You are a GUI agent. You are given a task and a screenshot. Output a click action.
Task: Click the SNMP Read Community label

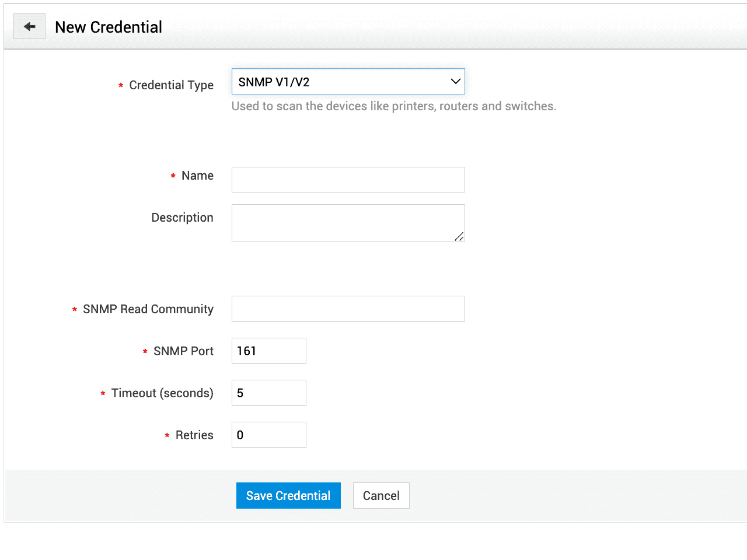point(148,309)
